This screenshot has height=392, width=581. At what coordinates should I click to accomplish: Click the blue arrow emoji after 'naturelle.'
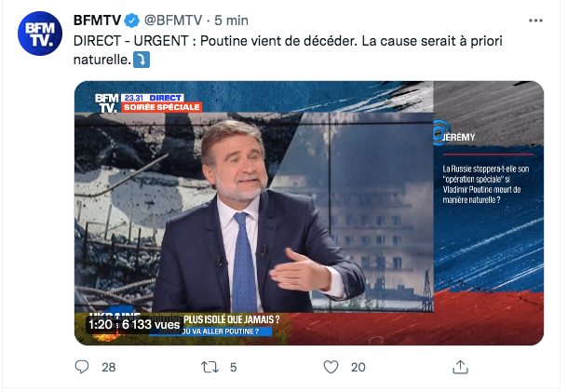(x=142, y=60)
